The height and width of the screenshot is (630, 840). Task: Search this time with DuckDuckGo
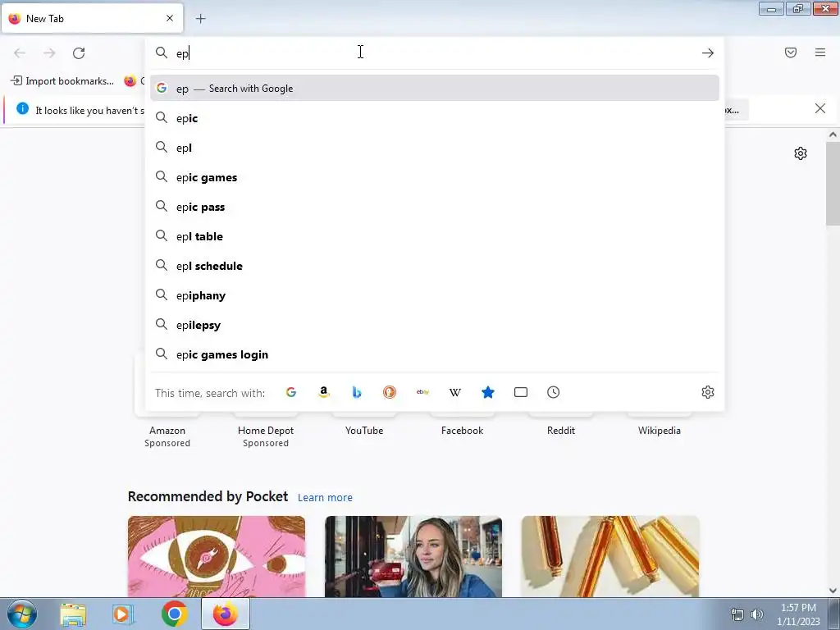[390, 392]
